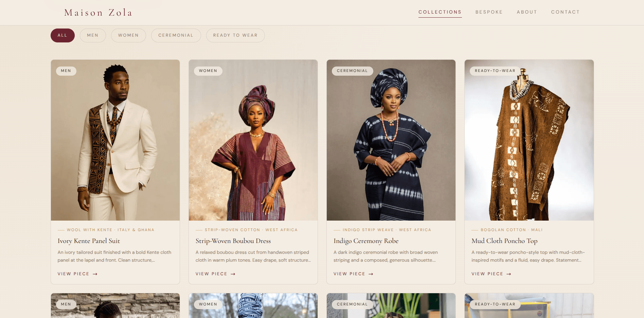
Task: Click the Women badge on the Boubou dress card
Action: [208, 71]
